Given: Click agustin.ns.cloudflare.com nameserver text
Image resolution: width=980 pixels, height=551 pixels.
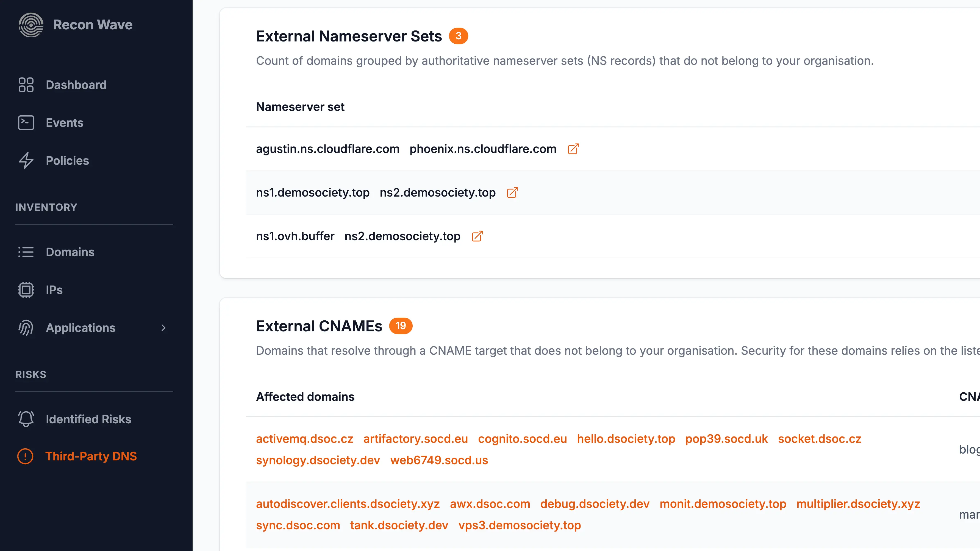Looking at the screenshot, I should (327, 149).
